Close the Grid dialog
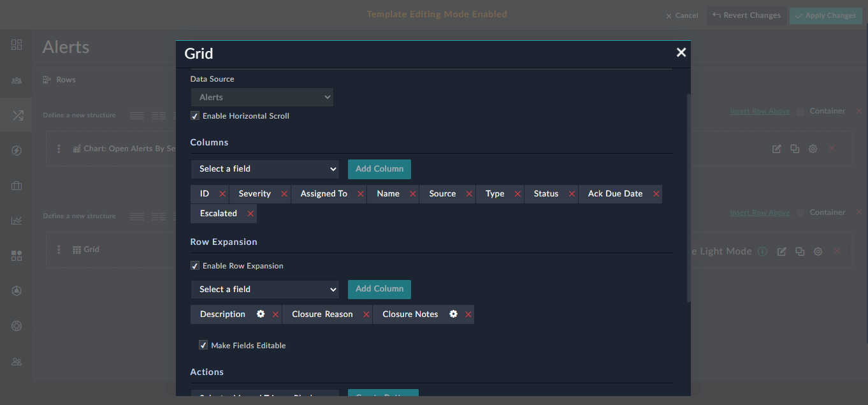868x405 pixels. [x=681, y=52]
